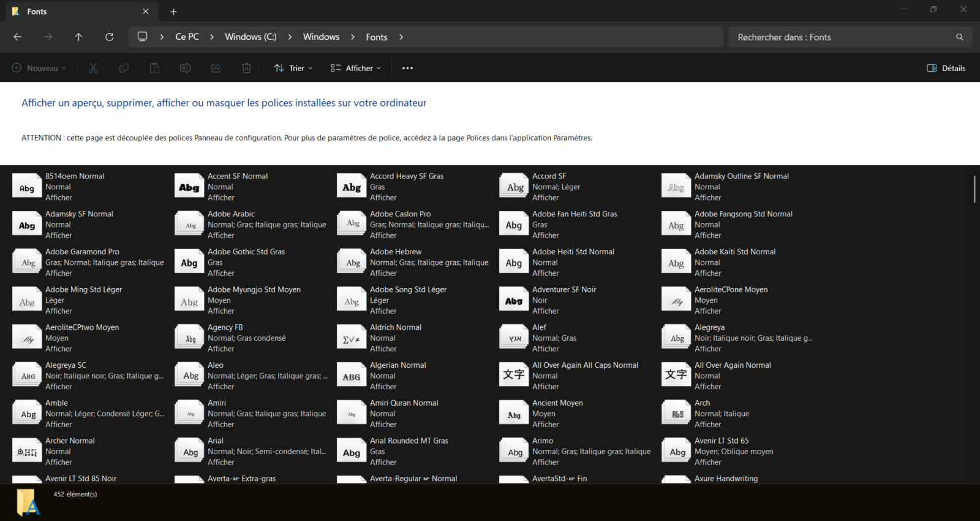Select Adobe Garamond Pro font name
This screenshot has height=521, width=980.
pyautogui.click(x=82, y=251)
